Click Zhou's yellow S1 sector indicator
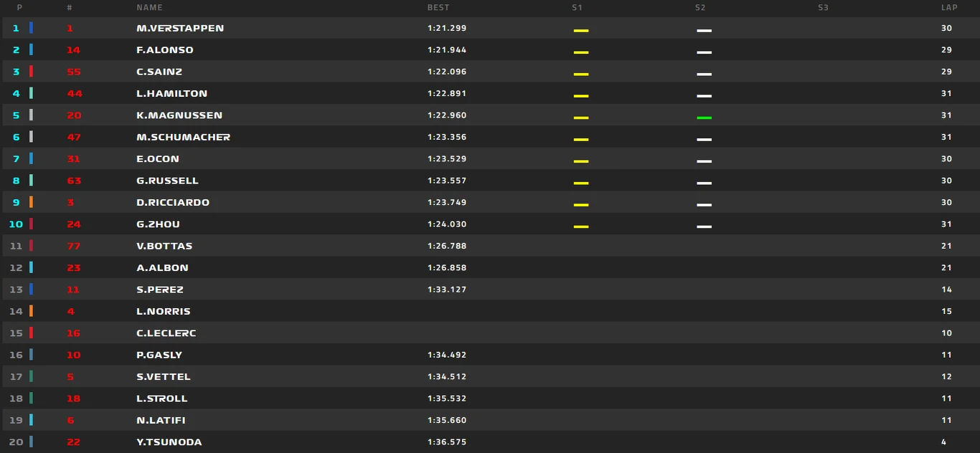This screenshot has width=980, height=453. click(x=580, y=226)
